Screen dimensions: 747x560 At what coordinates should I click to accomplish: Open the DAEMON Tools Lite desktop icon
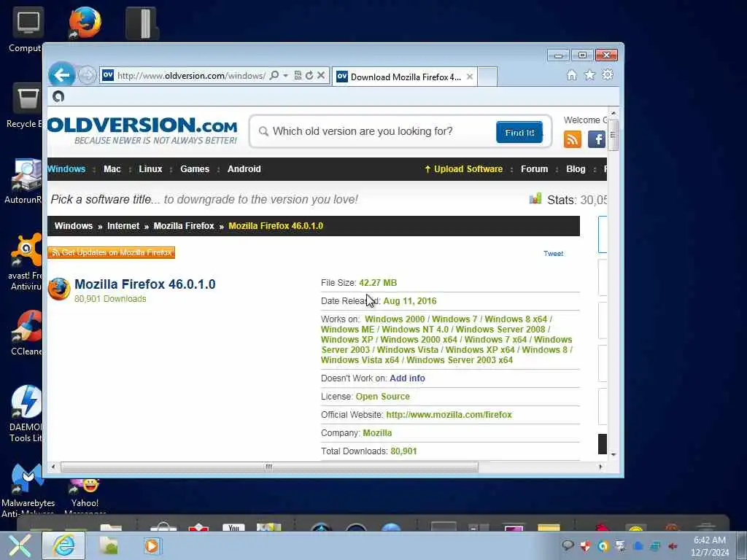pos(26,414)
